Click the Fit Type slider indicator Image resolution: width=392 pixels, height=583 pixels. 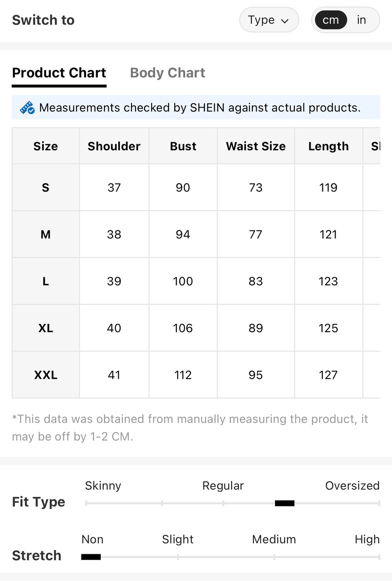point(285,503)
